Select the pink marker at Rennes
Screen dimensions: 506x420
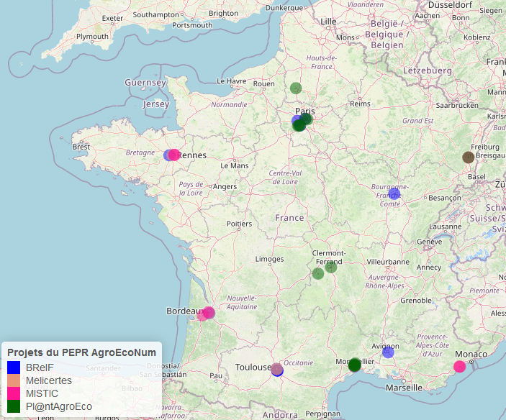[x=173, y=155]
